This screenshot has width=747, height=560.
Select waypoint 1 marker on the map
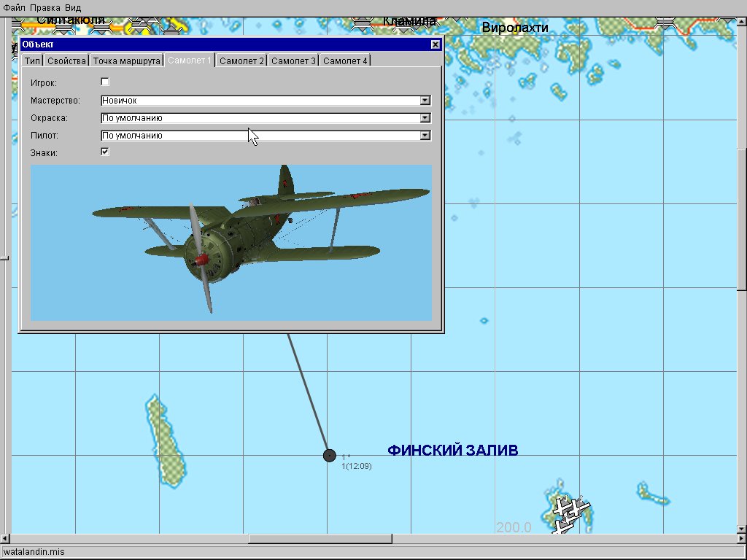pos(330,456)
